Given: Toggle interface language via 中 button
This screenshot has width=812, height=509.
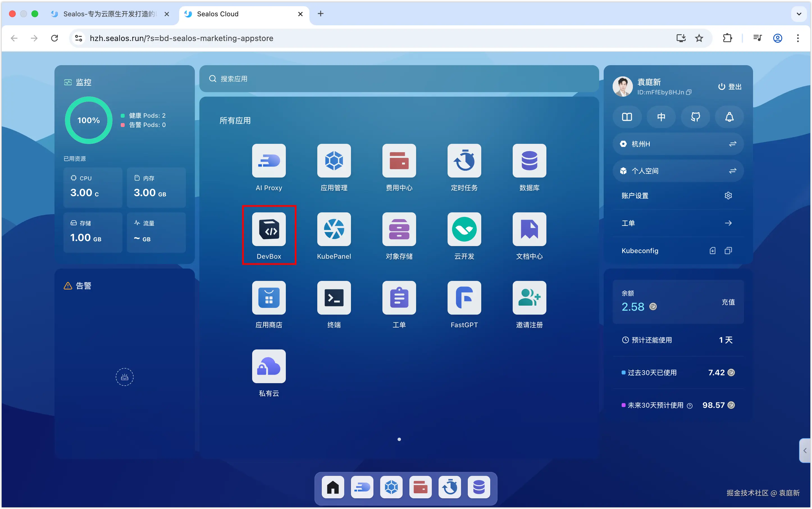Looking at the screenshot, I should [x=661, y=117].
